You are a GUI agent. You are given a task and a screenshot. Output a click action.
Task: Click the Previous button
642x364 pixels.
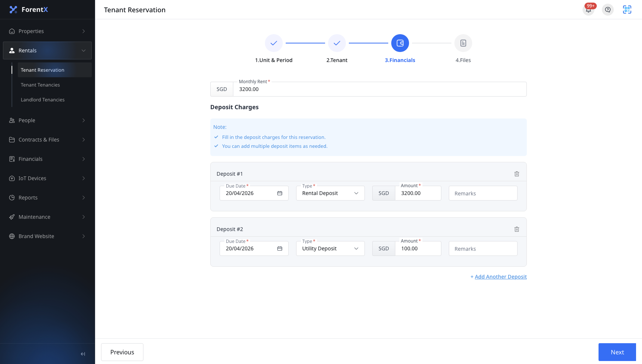(x=122, y=352)
